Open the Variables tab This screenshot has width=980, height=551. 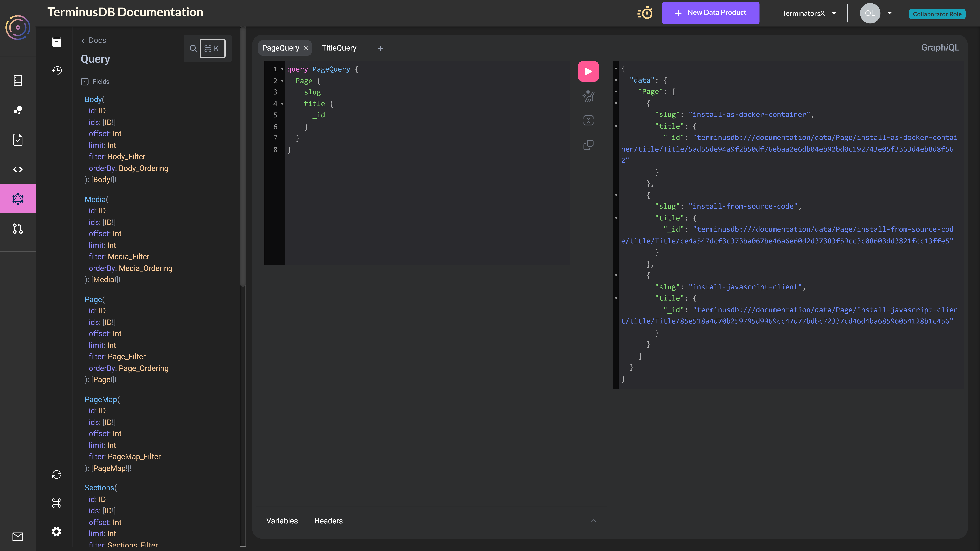pyautogui.click(x=282, y=521)
